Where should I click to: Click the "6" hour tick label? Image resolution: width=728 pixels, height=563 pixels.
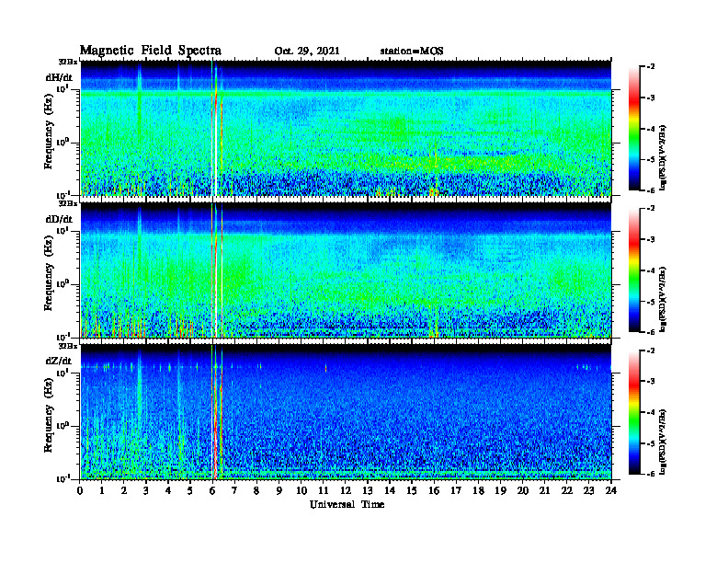213,491
